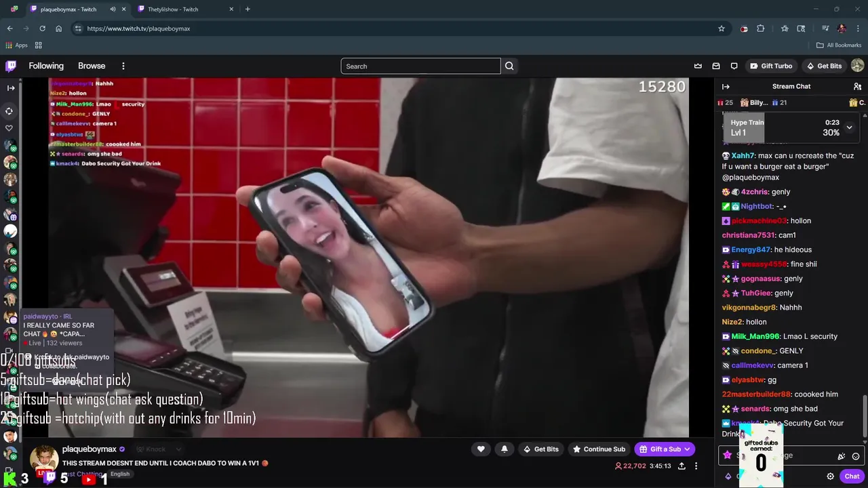Select the plaqueboymax Twitch tab

(78, 9)
